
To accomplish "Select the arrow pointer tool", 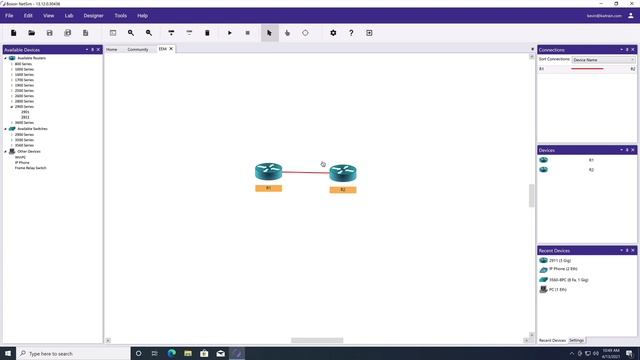I will coord(269,33).
